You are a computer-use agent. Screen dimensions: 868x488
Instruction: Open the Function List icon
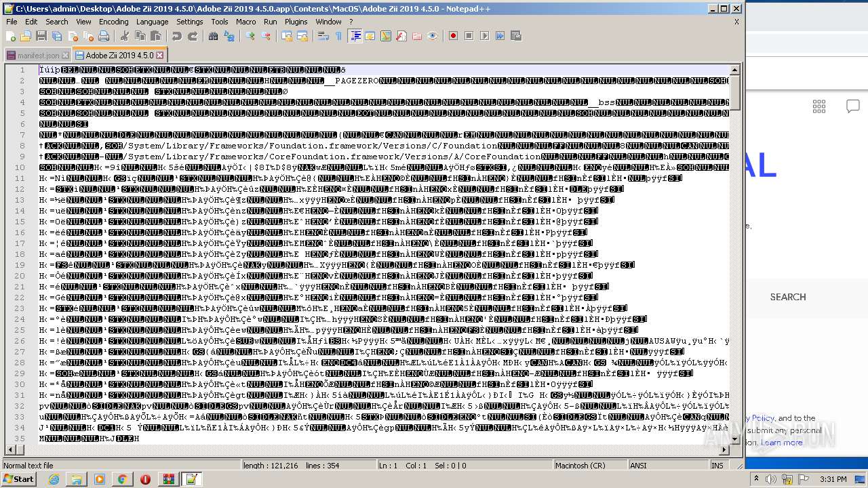[401, 36]
